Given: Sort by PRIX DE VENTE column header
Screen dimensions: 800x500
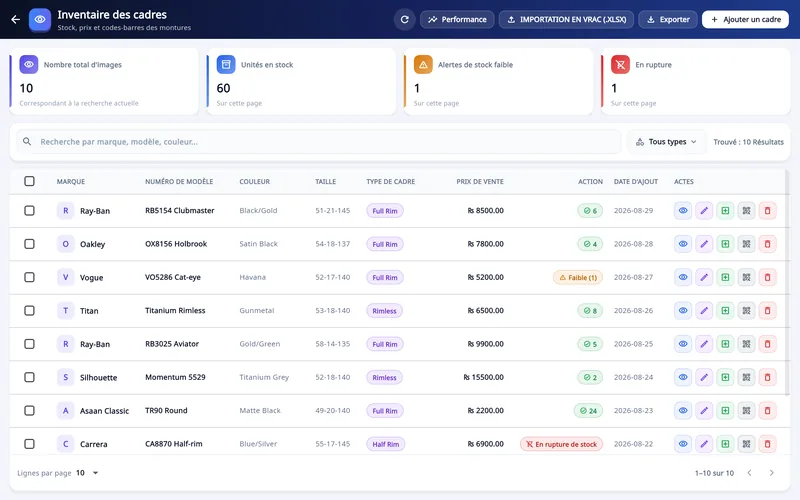Looking at the screenshot, I should [480, 182].
